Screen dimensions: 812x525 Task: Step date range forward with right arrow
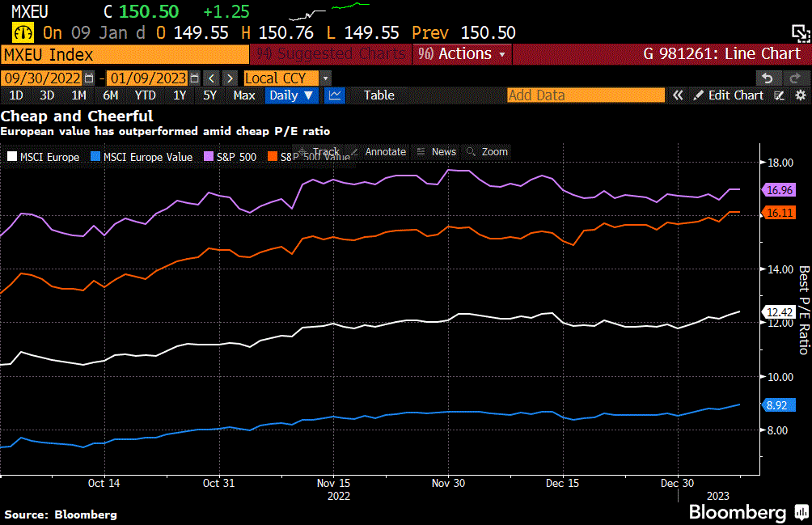point(230,78)
